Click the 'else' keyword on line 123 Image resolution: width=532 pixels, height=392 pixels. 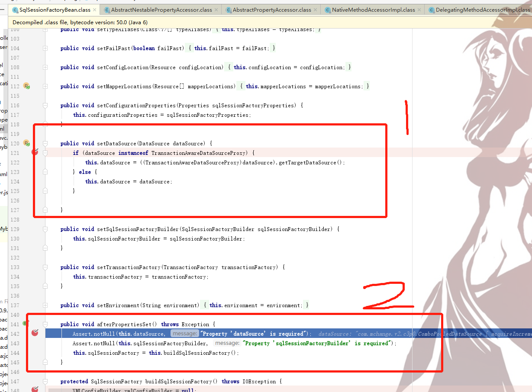85,172
